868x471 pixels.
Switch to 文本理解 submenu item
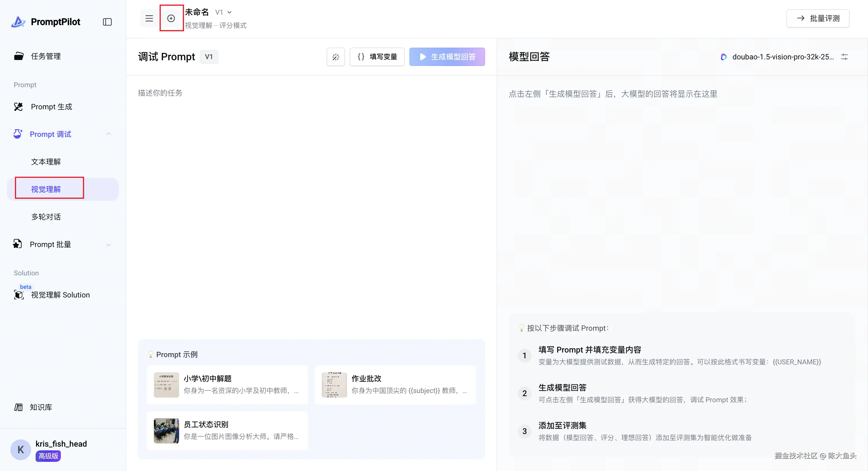coord(46,161)
